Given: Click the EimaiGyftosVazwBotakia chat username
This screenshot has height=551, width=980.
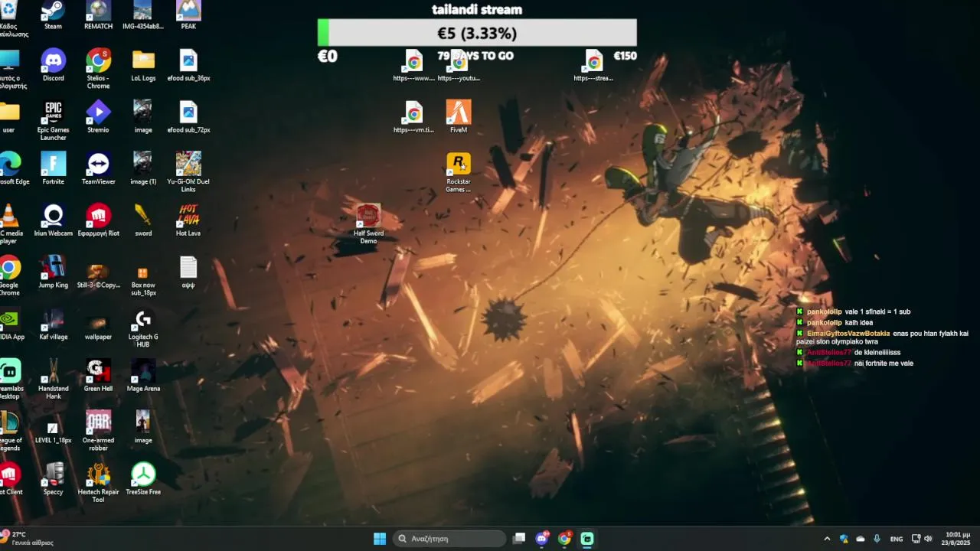Looking at the screenshot, I should [x=848, y=333].
